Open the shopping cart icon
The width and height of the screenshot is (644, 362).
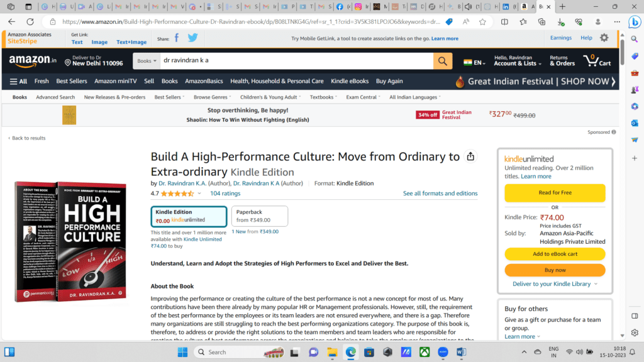click(x=597, y=61)
